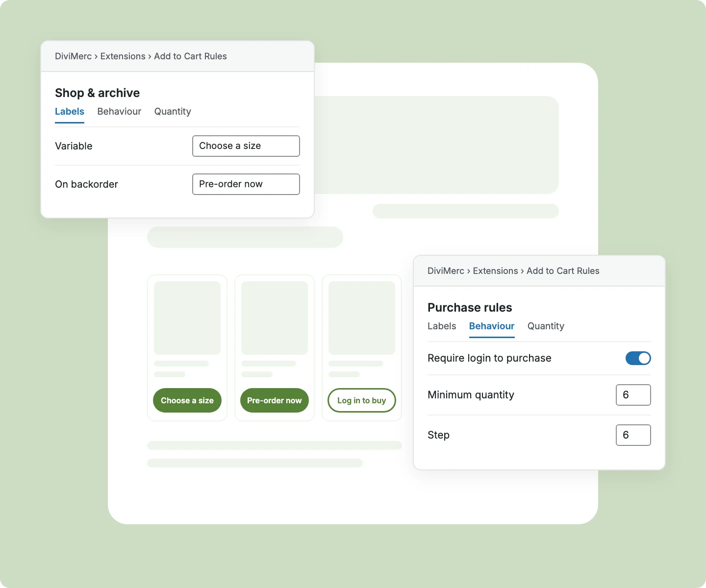Click the 'Shop & archive' heading
This screenshot has height=588, width=706.
coord(97,93)
